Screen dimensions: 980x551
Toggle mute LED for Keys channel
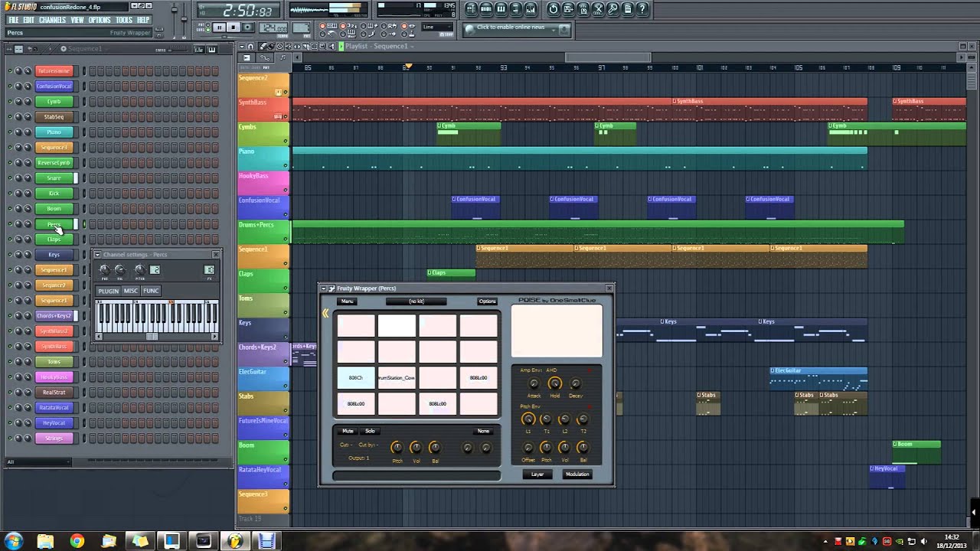click(10, 254)
